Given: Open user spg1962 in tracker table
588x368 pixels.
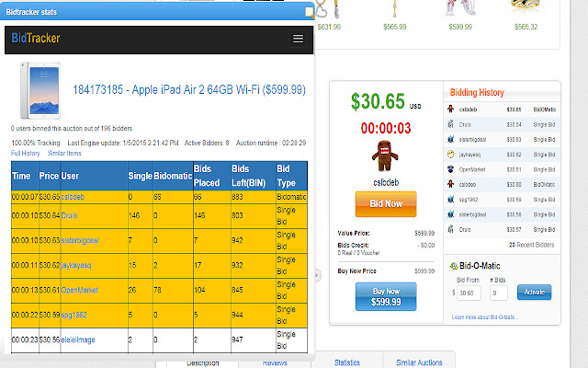Looking at the screenshot, I should point(73,315).
